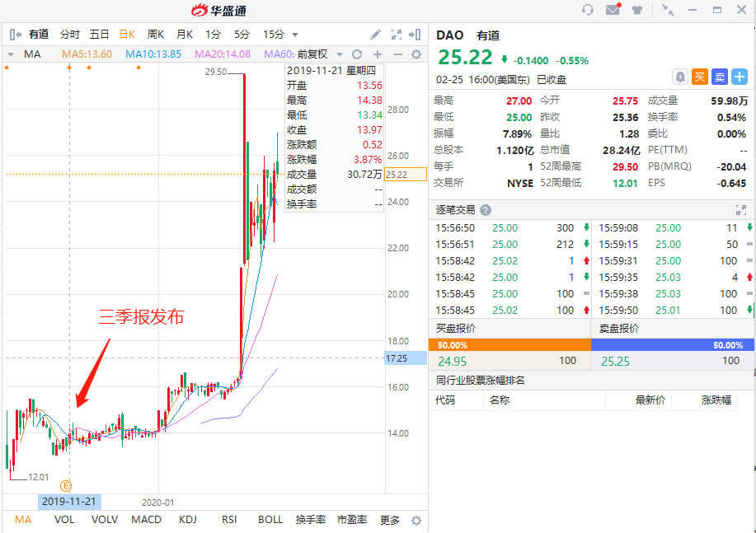756x533 pixels.
Task: Click the DAO ticker title
Action: (x=449, y=35)
